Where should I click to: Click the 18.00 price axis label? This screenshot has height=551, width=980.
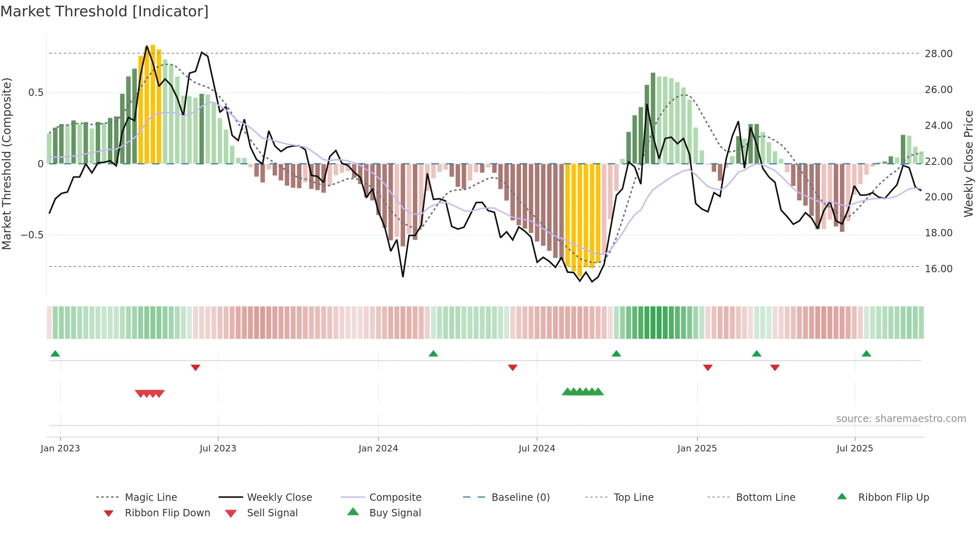click(x=939, y=233)
